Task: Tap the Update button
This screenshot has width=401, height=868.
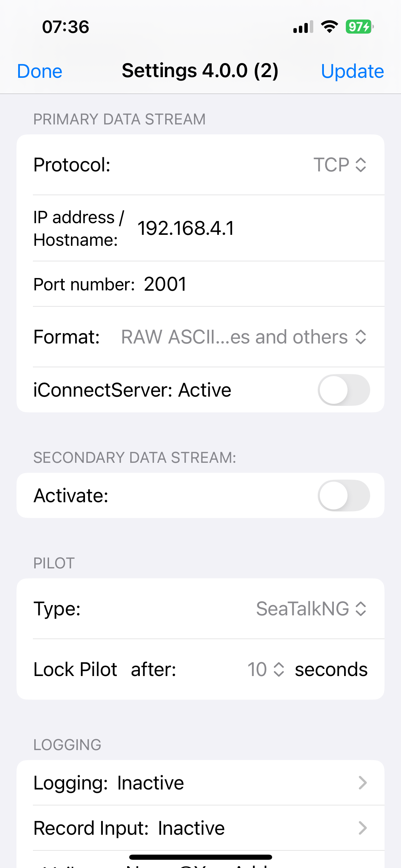Action: click(x=352, y=71)
